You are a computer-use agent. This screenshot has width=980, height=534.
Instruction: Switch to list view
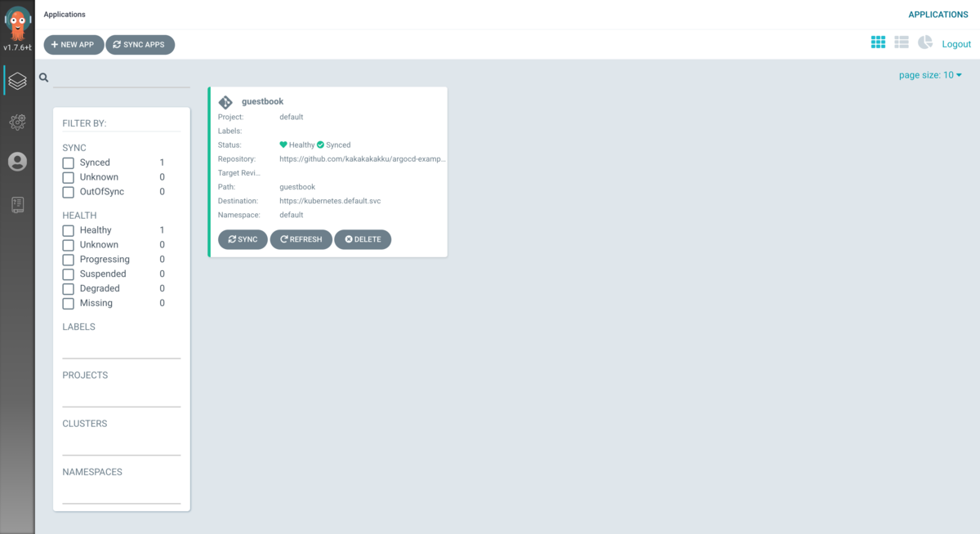coord(902,42)
